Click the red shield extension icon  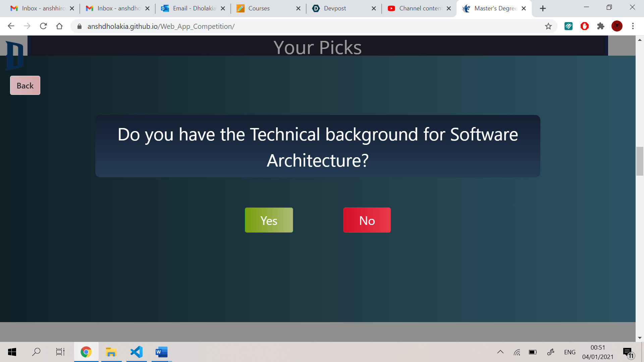point(585,26)
